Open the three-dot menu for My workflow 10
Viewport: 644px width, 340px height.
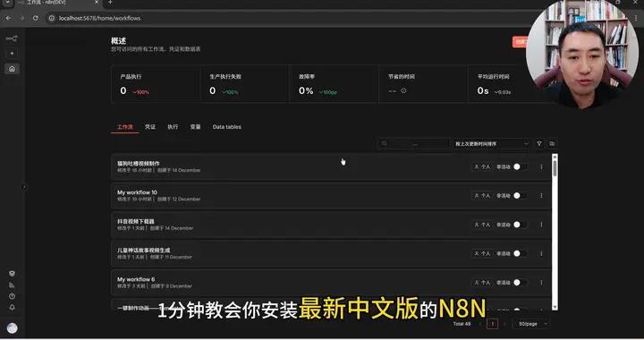[x=541, y=195]
